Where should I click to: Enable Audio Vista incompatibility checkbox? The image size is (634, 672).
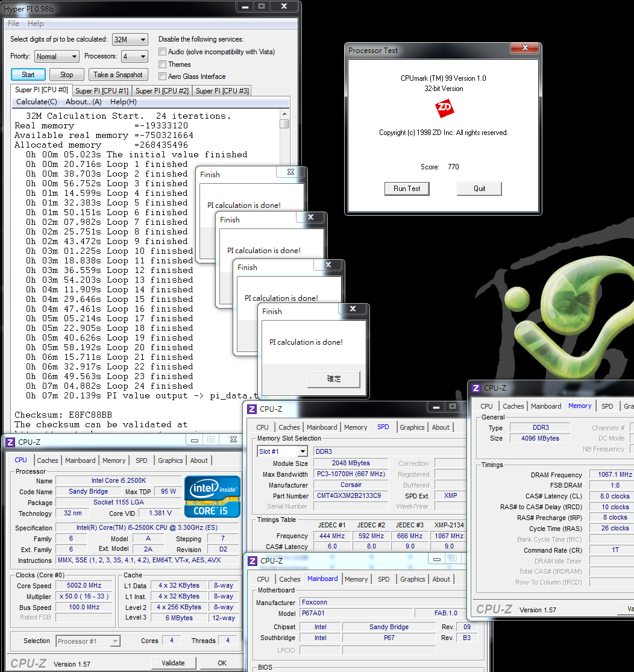pos(163,52)
